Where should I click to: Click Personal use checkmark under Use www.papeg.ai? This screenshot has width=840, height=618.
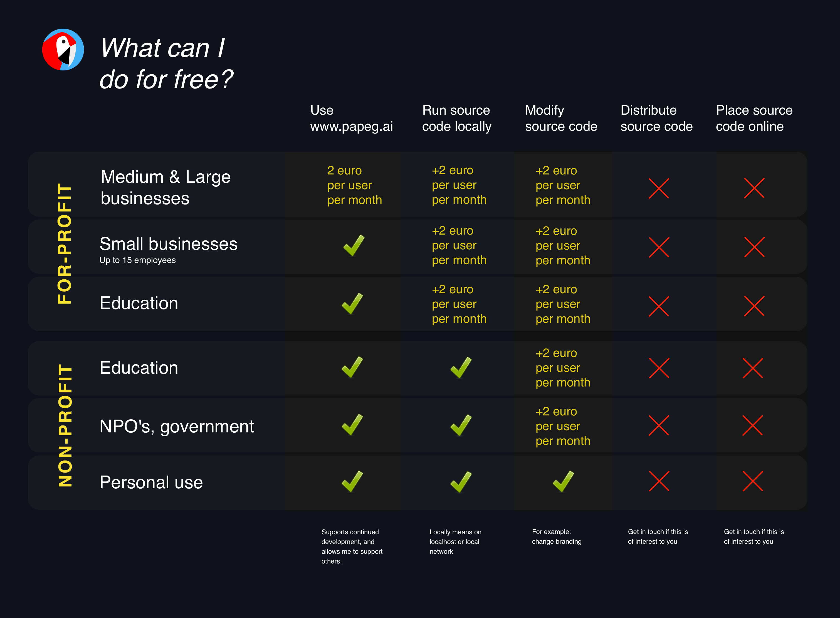tap(352, 481)
